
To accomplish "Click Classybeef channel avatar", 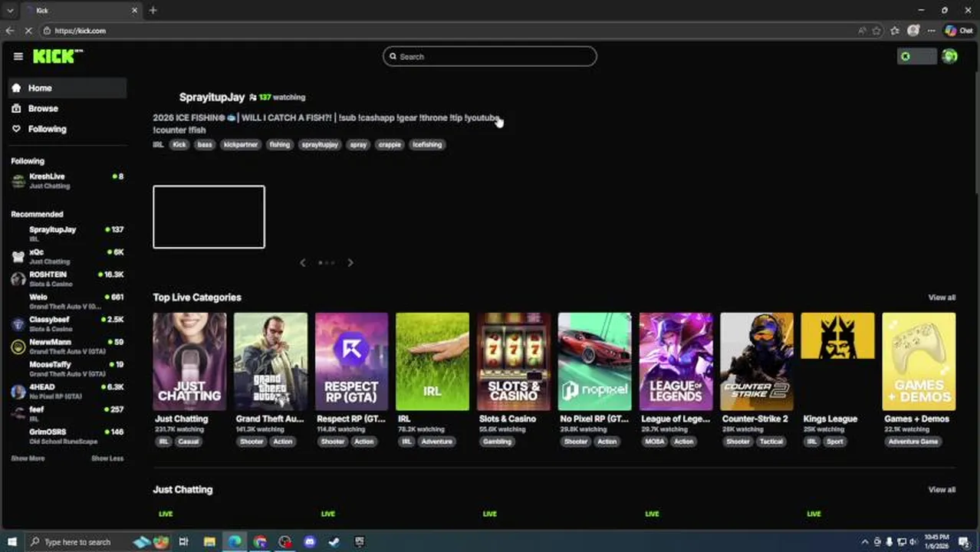I will coord(18,324).
